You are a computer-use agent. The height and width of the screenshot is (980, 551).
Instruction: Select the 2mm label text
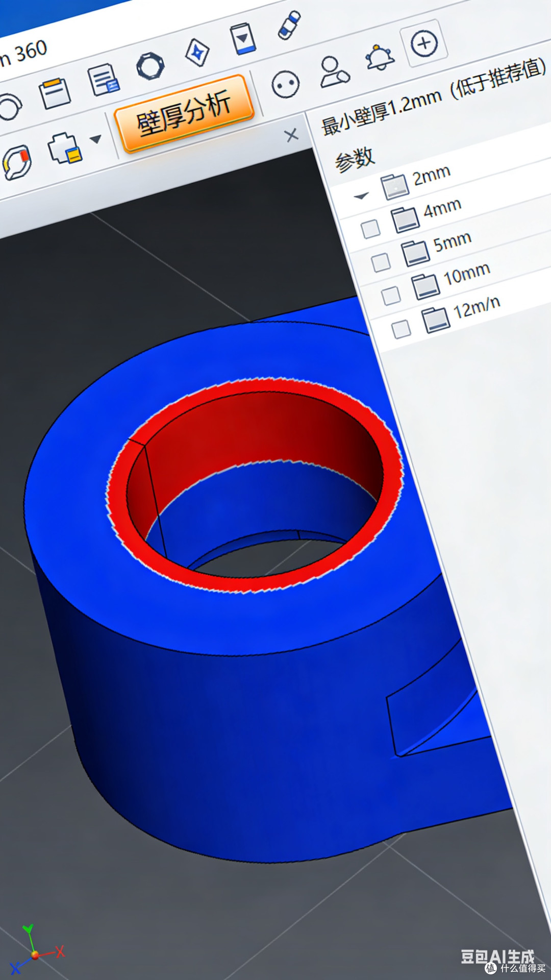click(432, 176)
